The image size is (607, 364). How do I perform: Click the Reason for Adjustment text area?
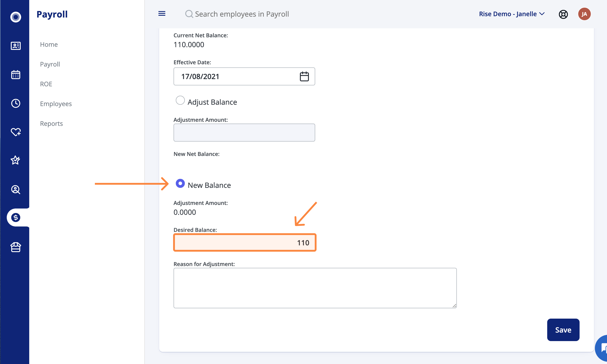pyautogui.click(x=315, y=288)
